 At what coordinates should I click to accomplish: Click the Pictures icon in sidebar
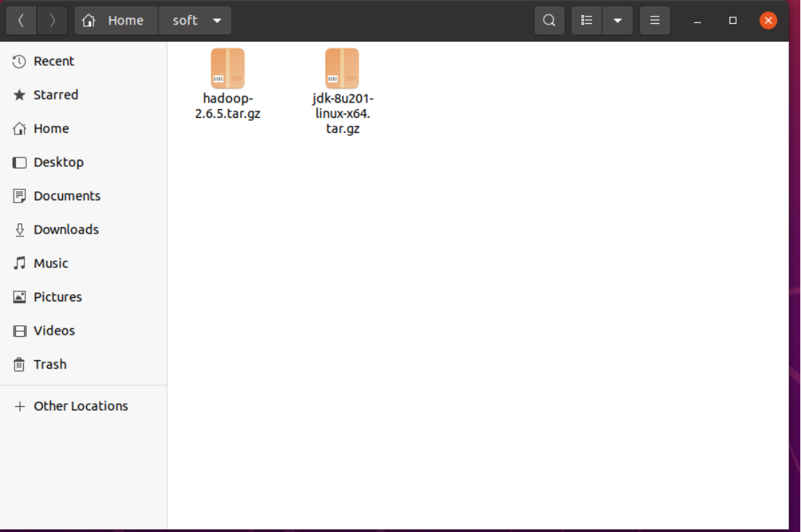coord(20,297)
